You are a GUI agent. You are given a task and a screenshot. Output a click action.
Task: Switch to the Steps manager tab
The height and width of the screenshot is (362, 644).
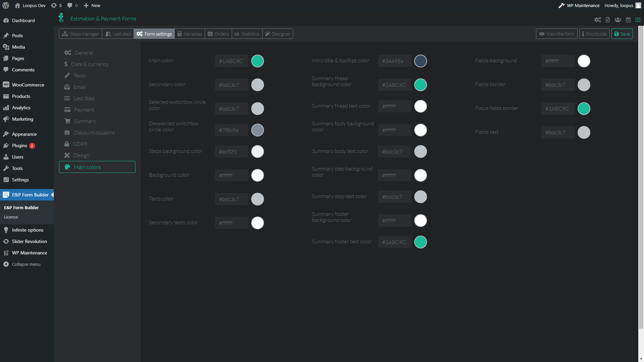[80, 34]
